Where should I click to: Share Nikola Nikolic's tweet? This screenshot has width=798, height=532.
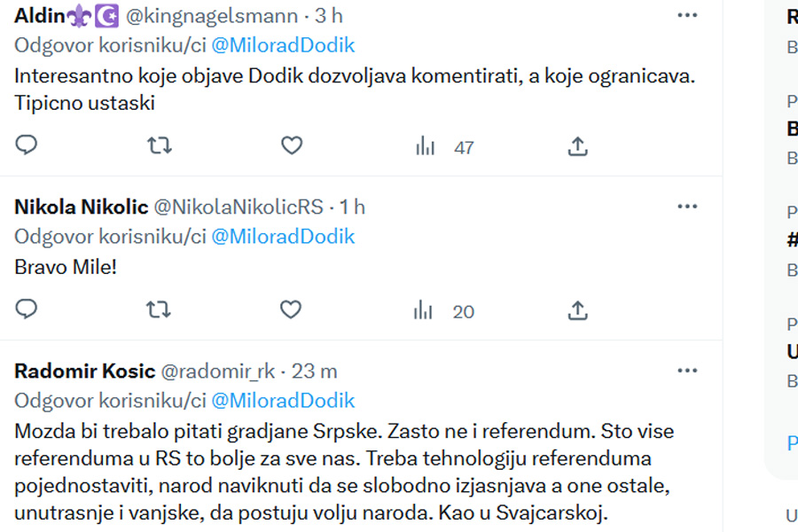tap(577, 309)
